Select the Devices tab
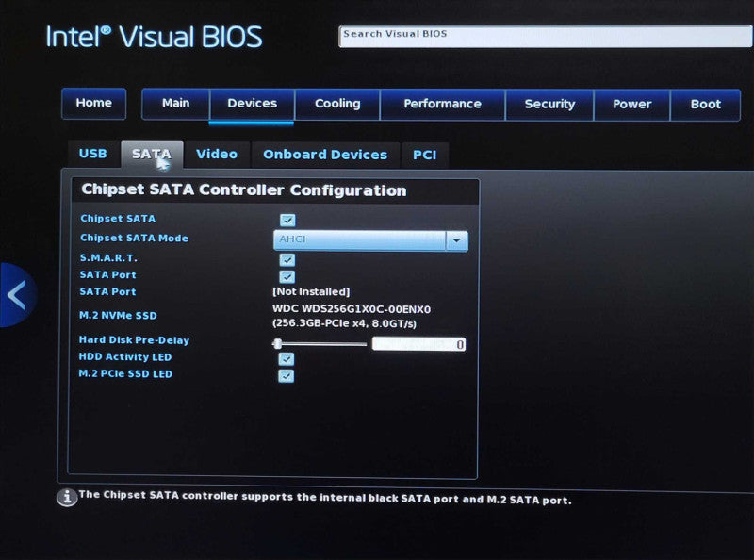Viewport: 754px width, 560px height. click(252, 104)
